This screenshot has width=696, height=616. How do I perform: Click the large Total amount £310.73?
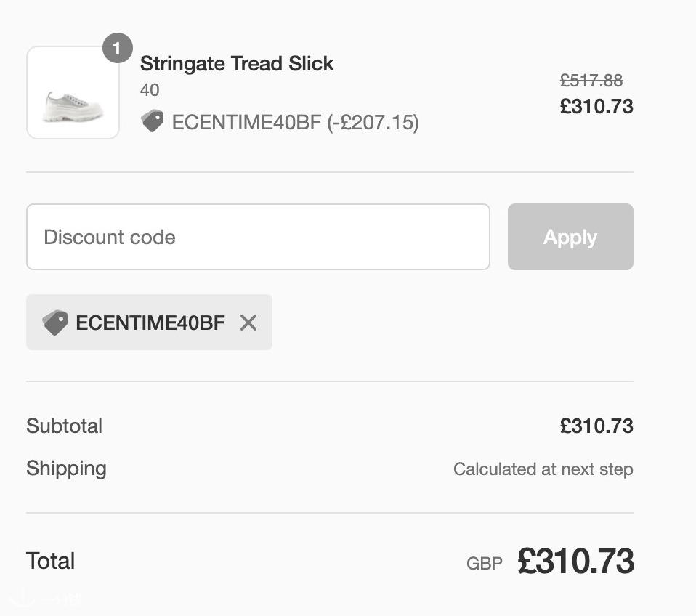(x=575, y=561)
